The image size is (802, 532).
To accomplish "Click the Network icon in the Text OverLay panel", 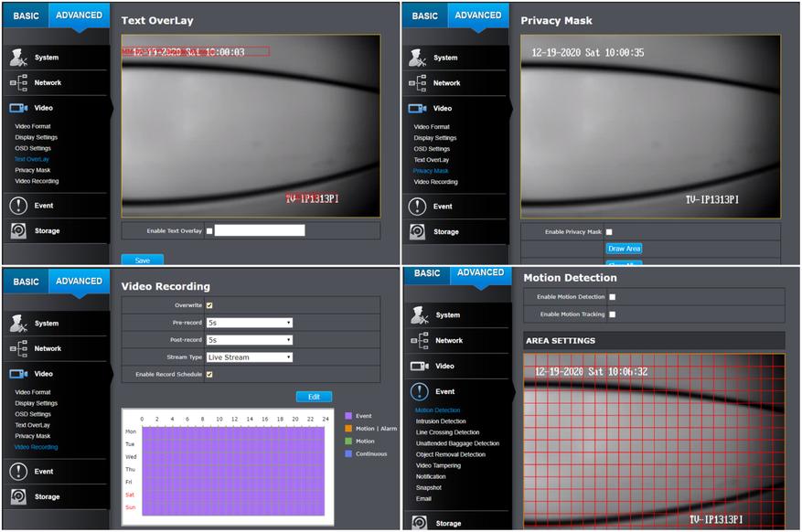I will tap(18, 82).
